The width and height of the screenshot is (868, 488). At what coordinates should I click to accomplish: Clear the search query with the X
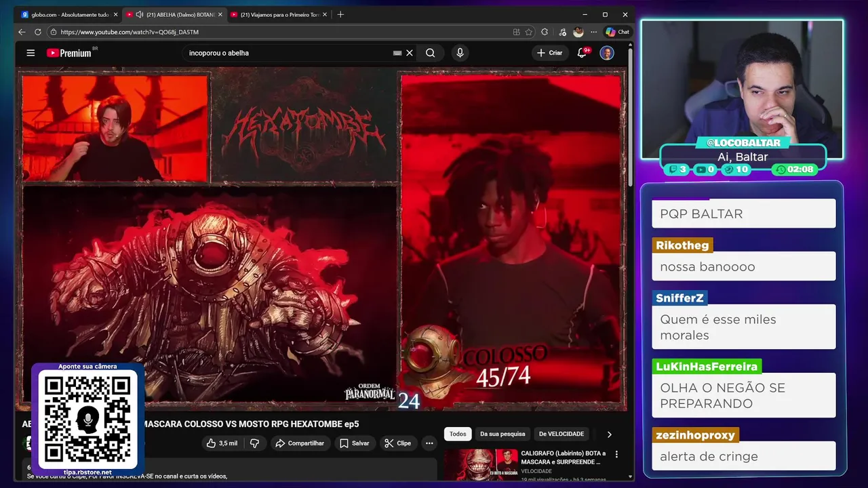coord(410,53)
